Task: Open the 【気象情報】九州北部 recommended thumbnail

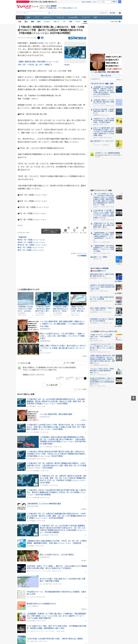Action: tap(26, 299)
